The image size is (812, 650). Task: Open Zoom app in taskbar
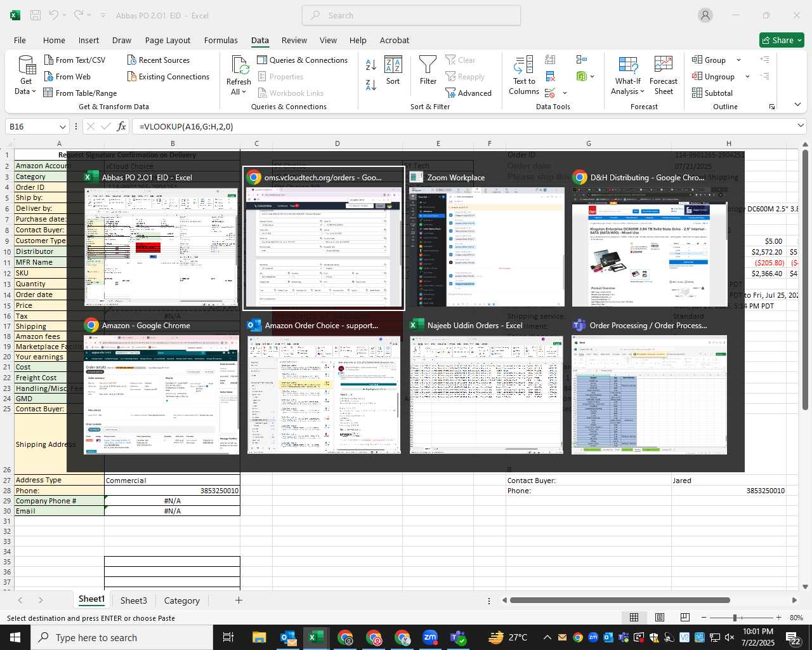pyautogui.click(x=430, y=637)
